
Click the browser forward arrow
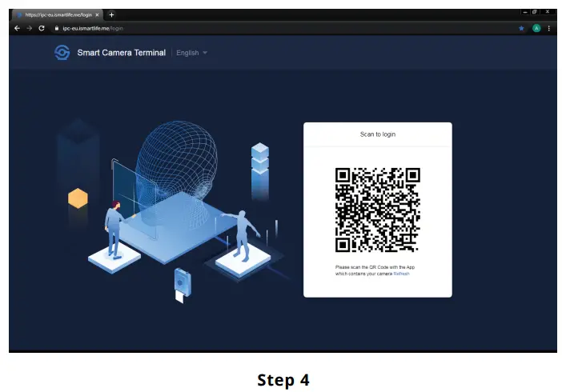(x=30, y=28)
